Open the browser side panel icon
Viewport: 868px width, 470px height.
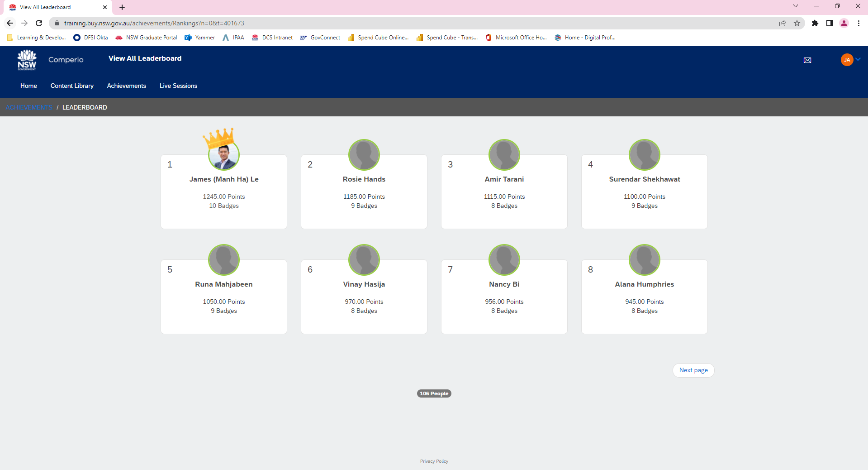(x=829, y=23)
